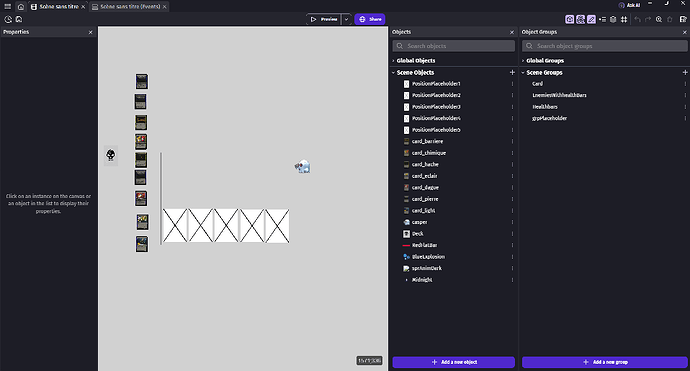This screenshot has height=371, width=690.
Task: Click Add object plus icon beside Scene Objects
Action: [x=512, y=72]
